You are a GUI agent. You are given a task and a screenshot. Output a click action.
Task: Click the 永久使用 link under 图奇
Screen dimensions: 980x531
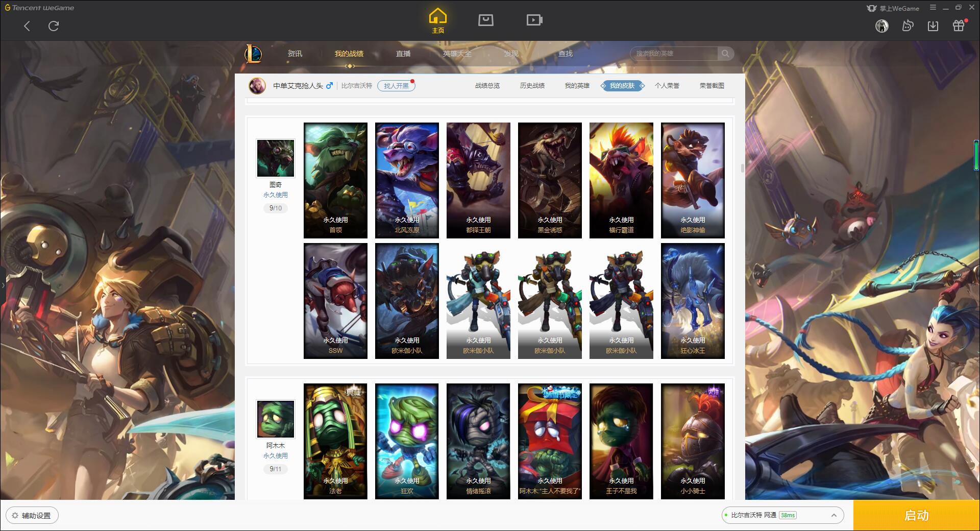[x=276, y=195]
